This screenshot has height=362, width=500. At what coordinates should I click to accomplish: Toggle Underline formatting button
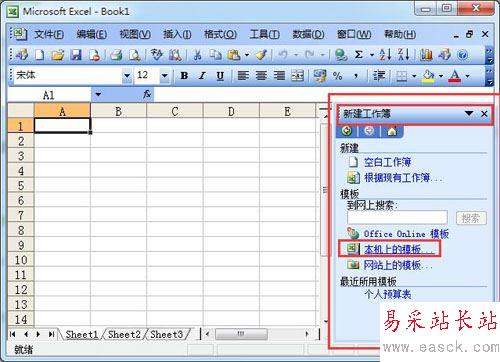click(x=220, y=76)
